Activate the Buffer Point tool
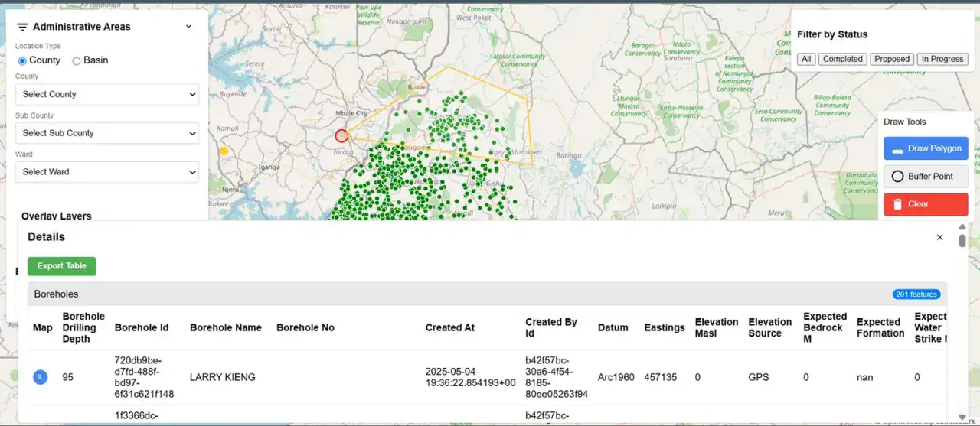980x426 pixels. [x=926, y=176]
